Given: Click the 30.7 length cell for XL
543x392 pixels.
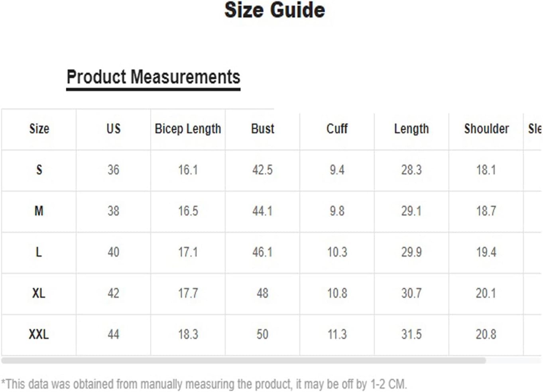Looking at the screenshot, I should point(411,294).
